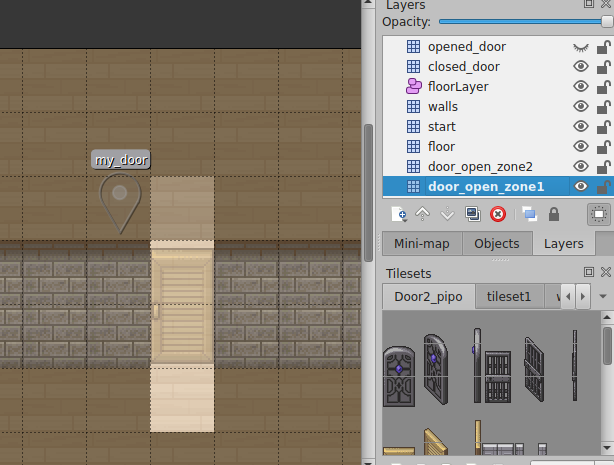
Task: Click the lock other layers icon
Action: [x=554, y=214]
